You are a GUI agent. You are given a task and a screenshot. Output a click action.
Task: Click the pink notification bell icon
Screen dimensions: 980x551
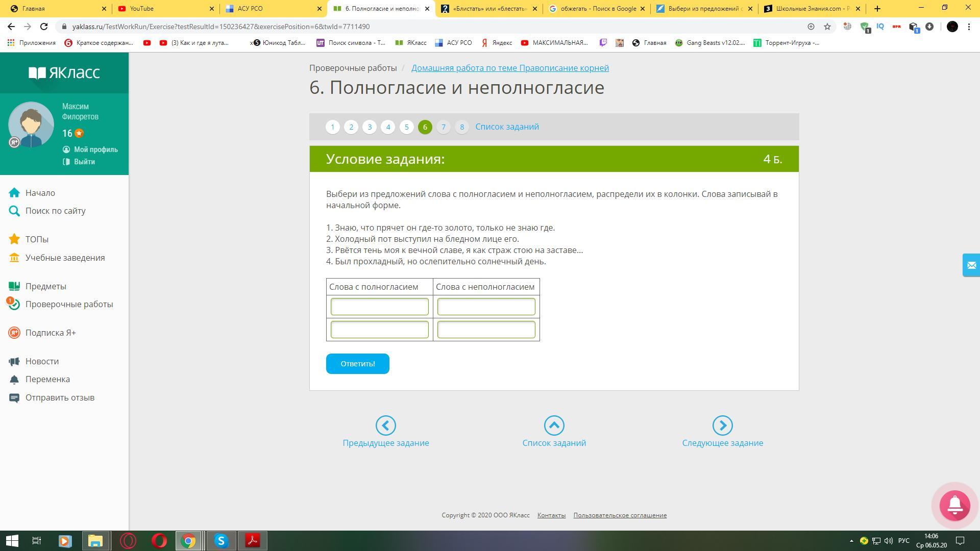click(x=954, y=505)
